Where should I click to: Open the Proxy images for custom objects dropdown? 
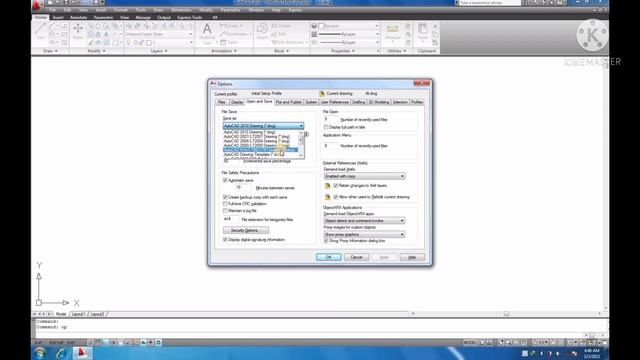point(364,235)
